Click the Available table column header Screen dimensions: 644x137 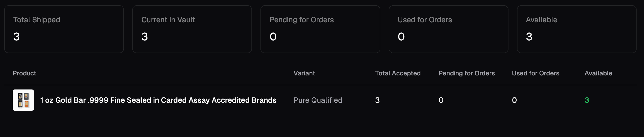point(598,73)
